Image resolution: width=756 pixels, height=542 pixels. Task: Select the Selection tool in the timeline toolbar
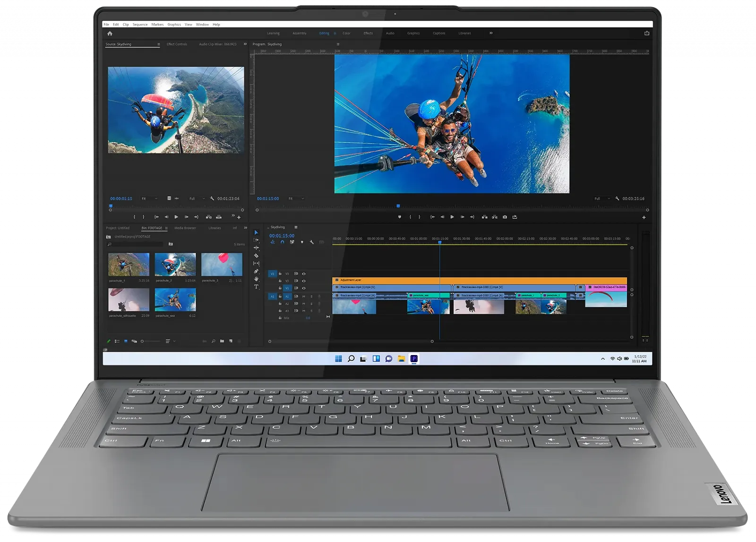pos(256,232)
